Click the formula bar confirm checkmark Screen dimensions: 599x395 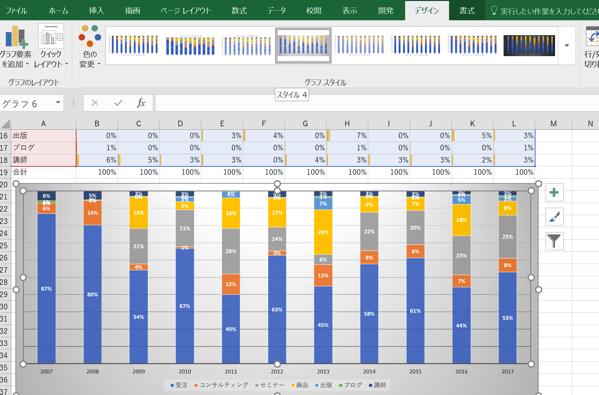pyautogui.click(x=118, y=103)
